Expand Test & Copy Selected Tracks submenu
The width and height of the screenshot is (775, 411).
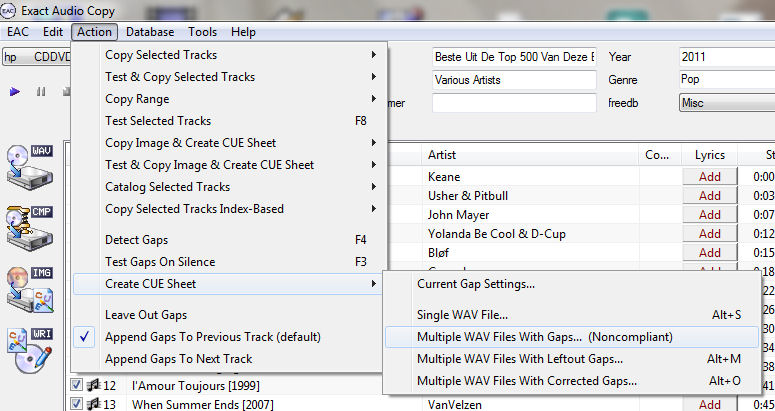(x=227, y=77)
